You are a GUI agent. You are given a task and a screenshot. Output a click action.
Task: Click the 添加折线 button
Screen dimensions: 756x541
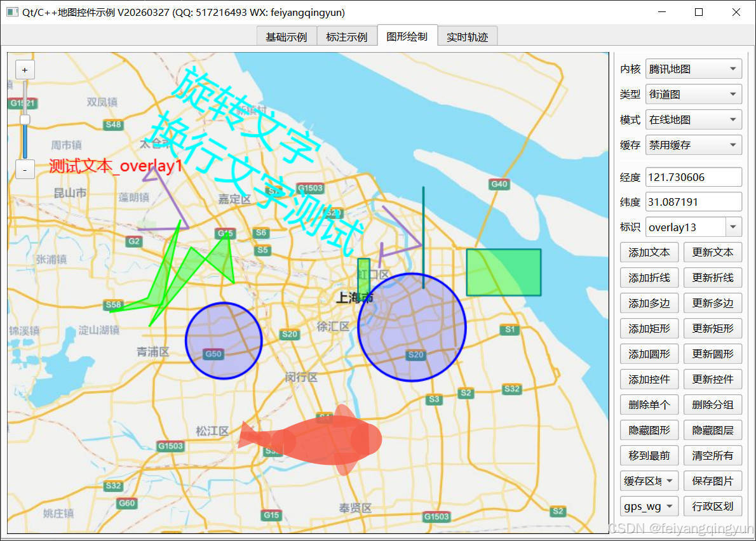point(649,278)
